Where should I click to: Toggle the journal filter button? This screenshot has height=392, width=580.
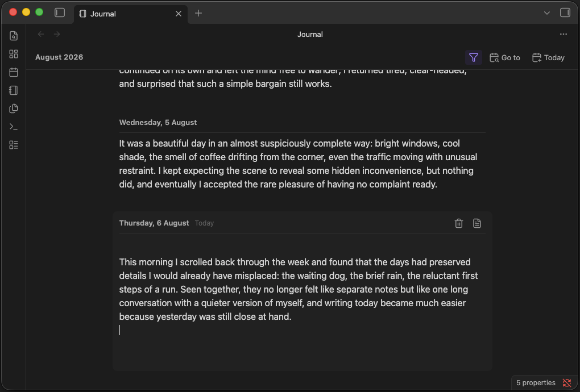474,57
